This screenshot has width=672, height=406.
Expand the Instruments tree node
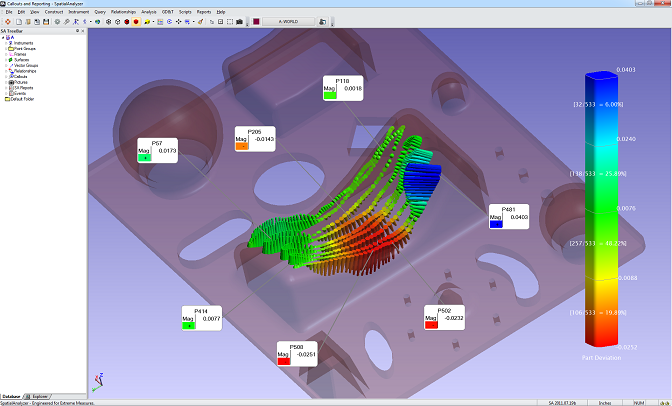pos(6,43)
